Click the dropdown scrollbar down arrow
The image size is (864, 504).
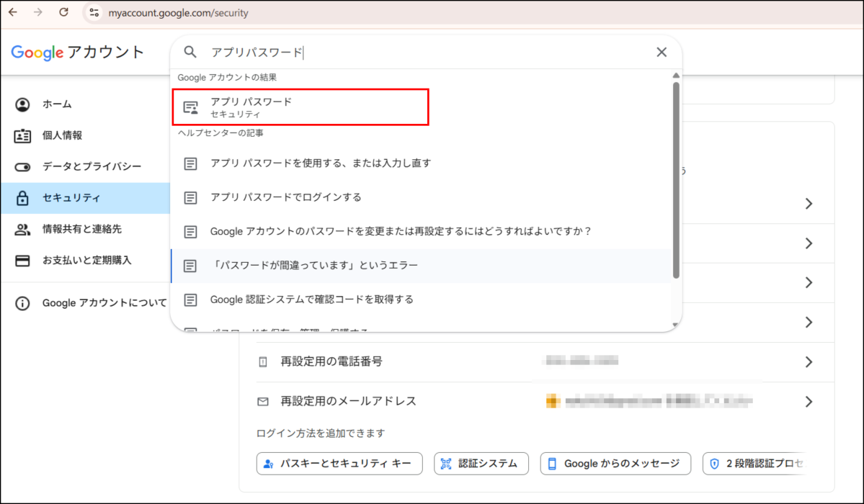tap(676, 325)
